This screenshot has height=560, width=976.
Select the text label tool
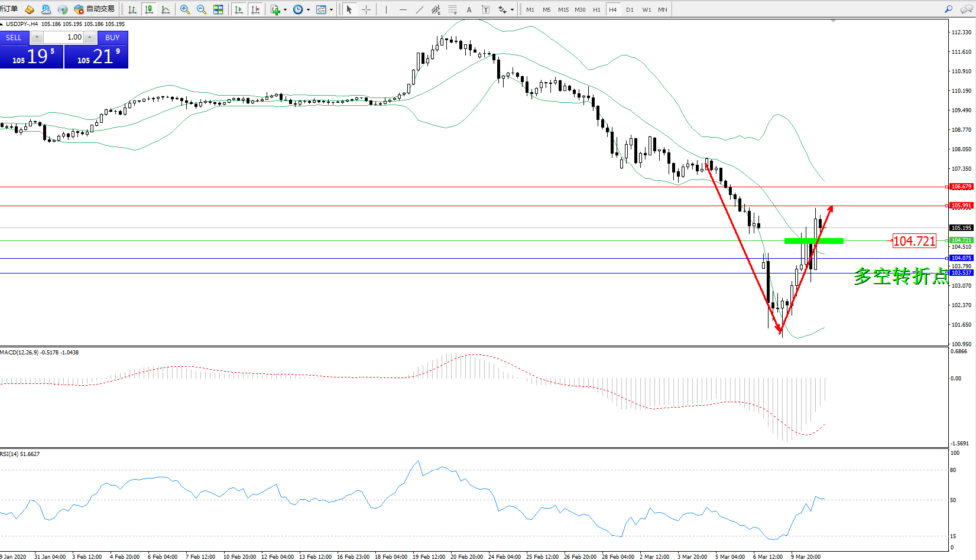(x=485, y=9)
